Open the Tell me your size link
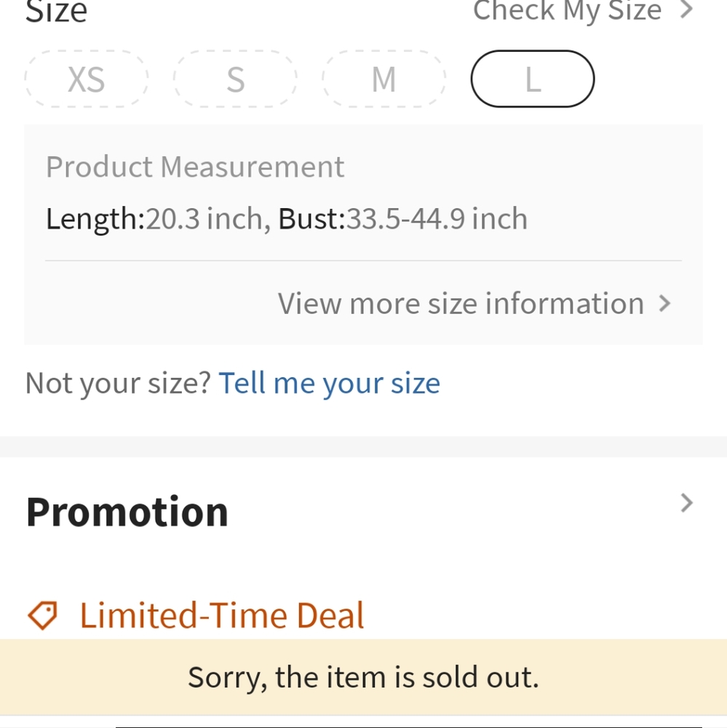727x728 pixels. [x=329, y=384]
